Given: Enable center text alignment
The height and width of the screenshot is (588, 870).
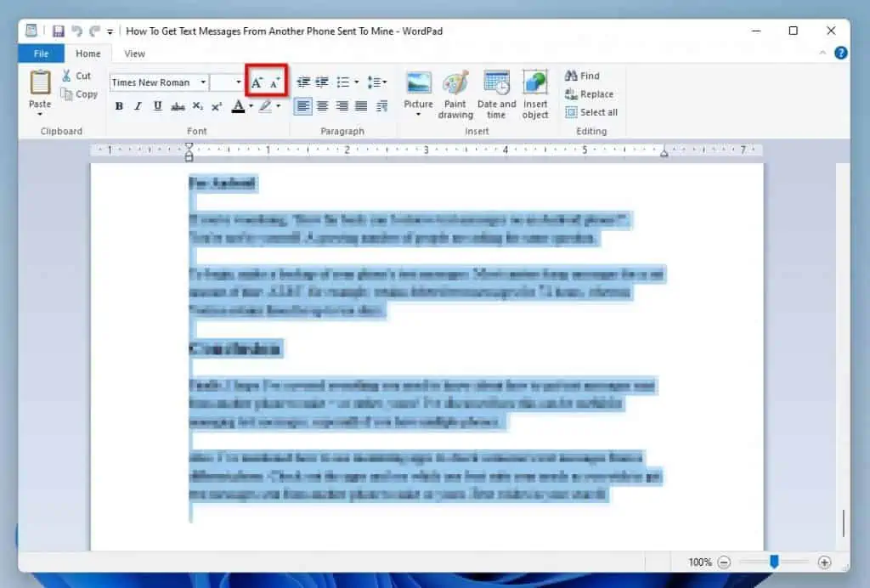Looking at the screenshot, I should [322, 106].
